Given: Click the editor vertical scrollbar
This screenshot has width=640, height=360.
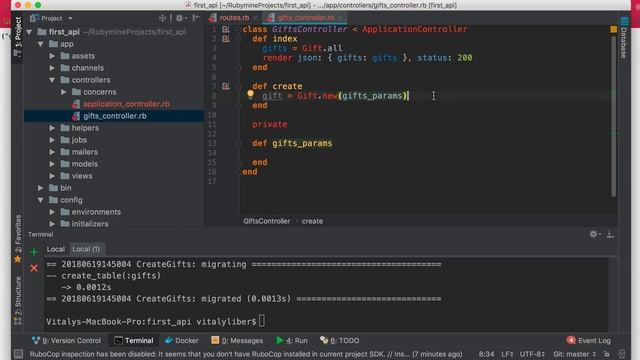Looking at the screenshot, I should tap(613, 116).
